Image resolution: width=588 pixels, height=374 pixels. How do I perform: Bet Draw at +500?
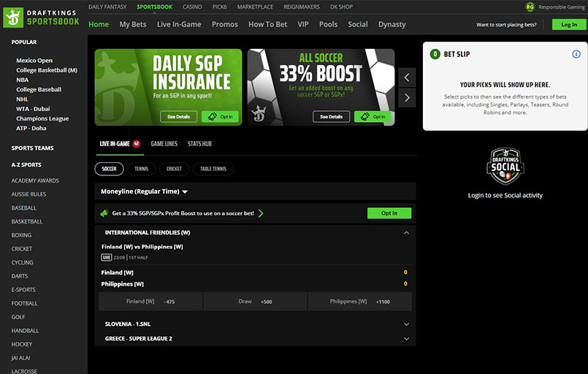(x=255, y=302)
